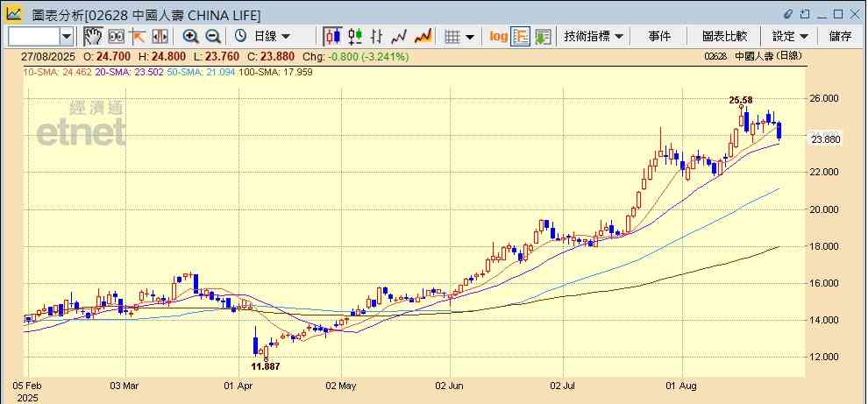Click the 50-SMA: 21.094 legend label
The width and height of the screenshot is (868, 404).
[x=201, y=71]
